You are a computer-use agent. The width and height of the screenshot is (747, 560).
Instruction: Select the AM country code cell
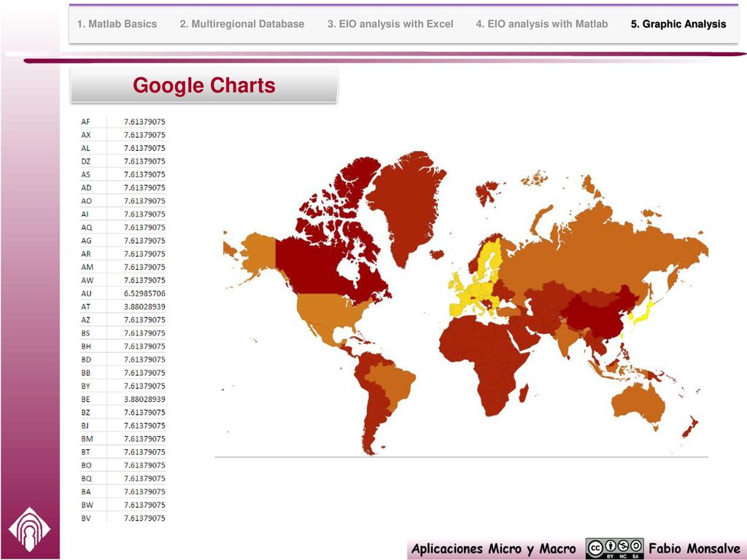87,267
